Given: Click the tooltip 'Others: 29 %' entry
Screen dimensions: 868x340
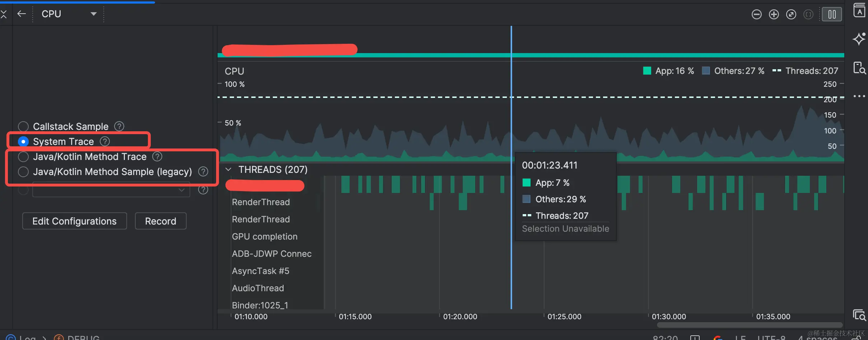Looking at the screenshot, I should (x=561, y=199).
